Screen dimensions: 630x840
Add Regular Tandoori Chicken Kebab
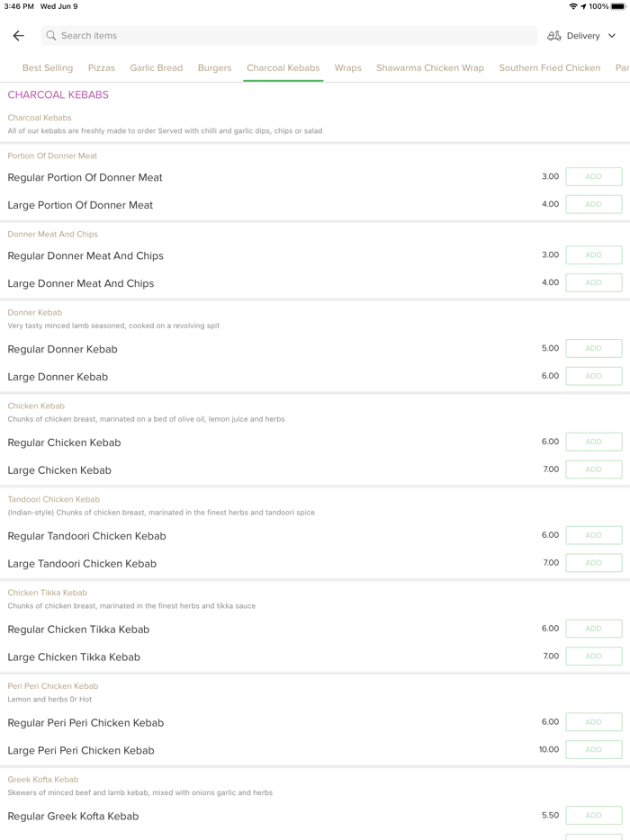(x=593, y=535)
